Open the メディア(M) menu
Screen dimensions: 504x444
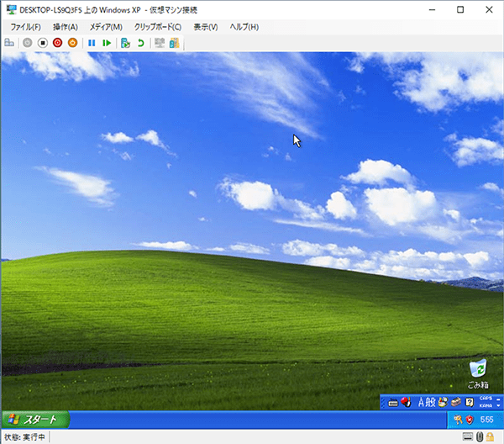(106, 27)
